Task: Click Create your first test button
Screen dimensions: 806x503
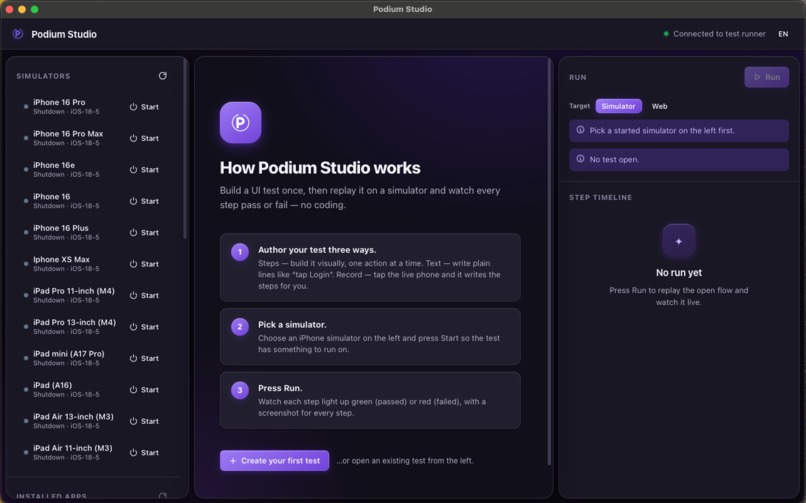Action: coord(274,460)
